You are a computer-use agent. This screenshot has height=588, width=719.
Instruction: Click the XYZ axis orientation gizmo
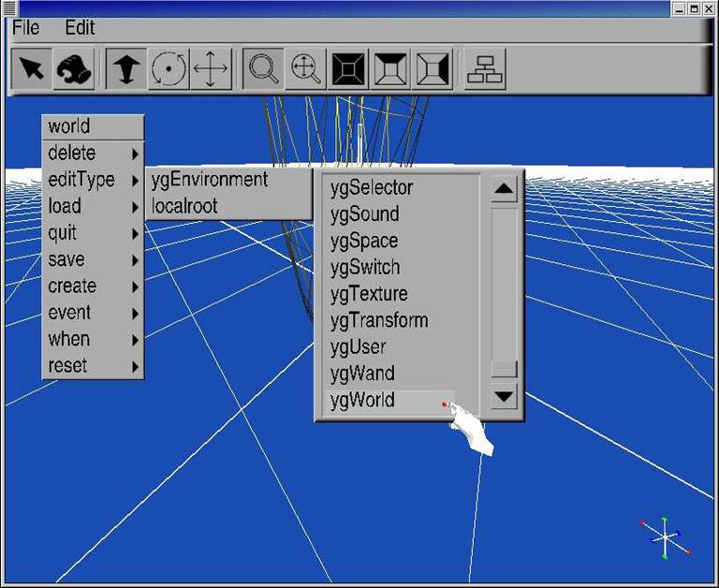(665, 537)
